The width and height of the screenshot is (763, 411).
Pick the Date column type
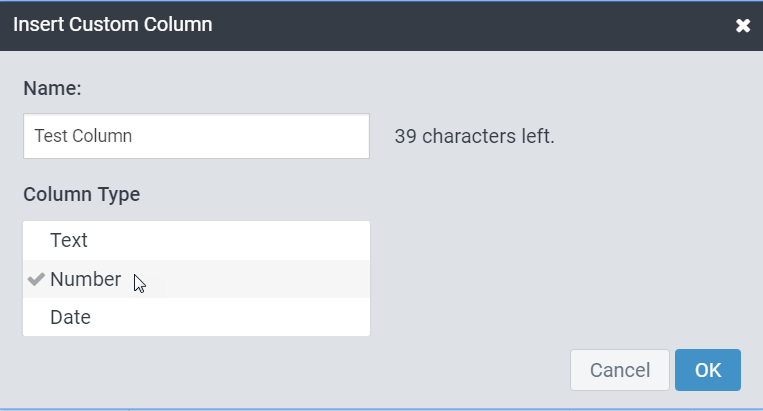[70, 317]
